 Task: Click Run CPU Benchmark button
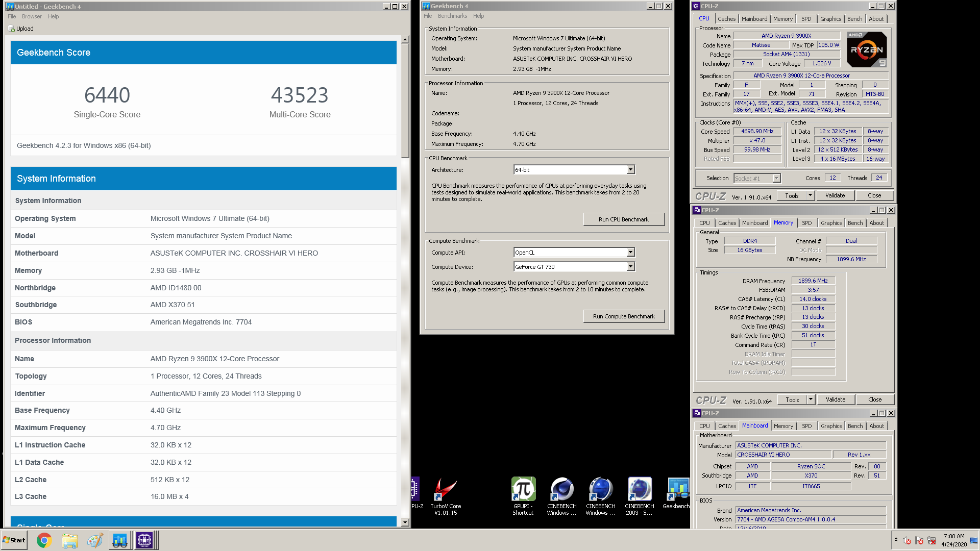tap(624, 219)
